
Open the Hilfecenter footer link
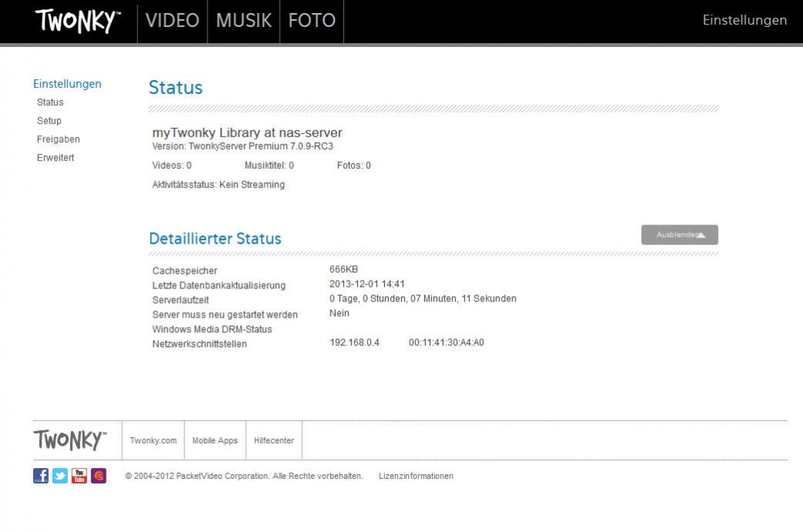(x=274, y=440)
